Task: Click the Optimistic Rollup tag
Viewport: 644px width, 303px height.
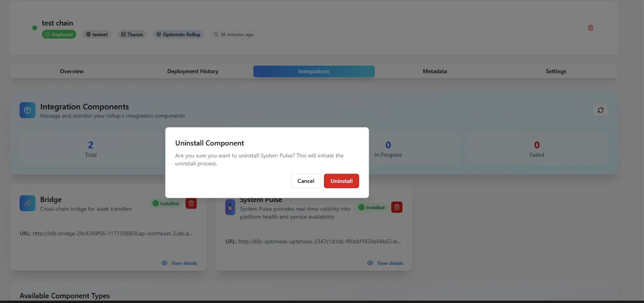Action: click(178, 34)
